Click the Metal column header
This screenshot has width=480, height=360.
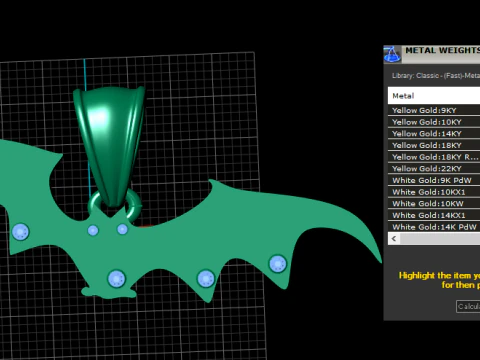[x=434, y=96]
